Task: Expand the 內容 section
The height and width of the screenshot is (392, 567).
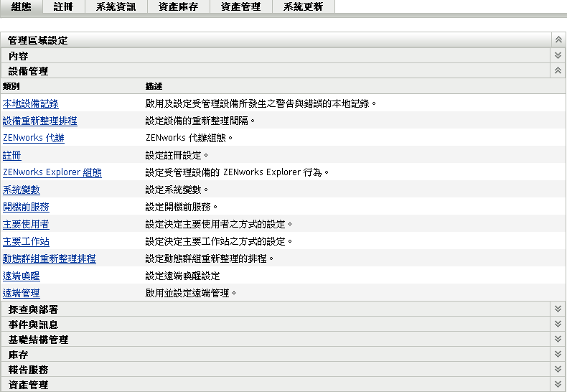Action: [558, 55]
